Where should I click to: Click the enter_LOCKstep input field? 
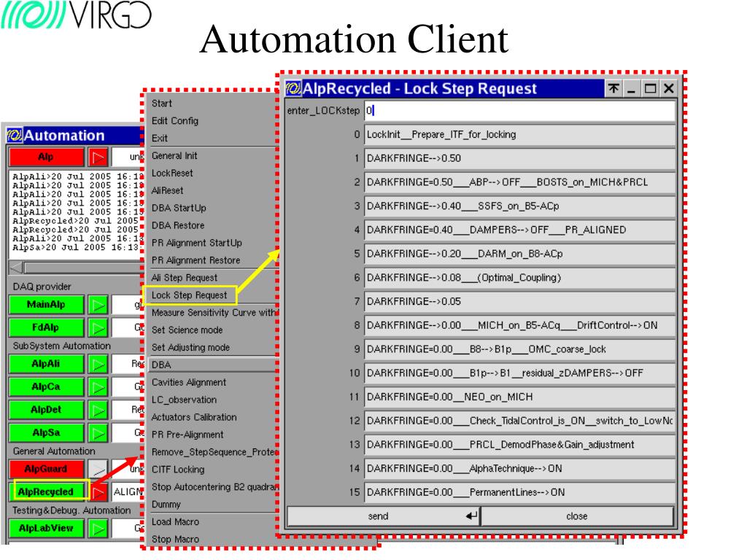click(519, 111)
